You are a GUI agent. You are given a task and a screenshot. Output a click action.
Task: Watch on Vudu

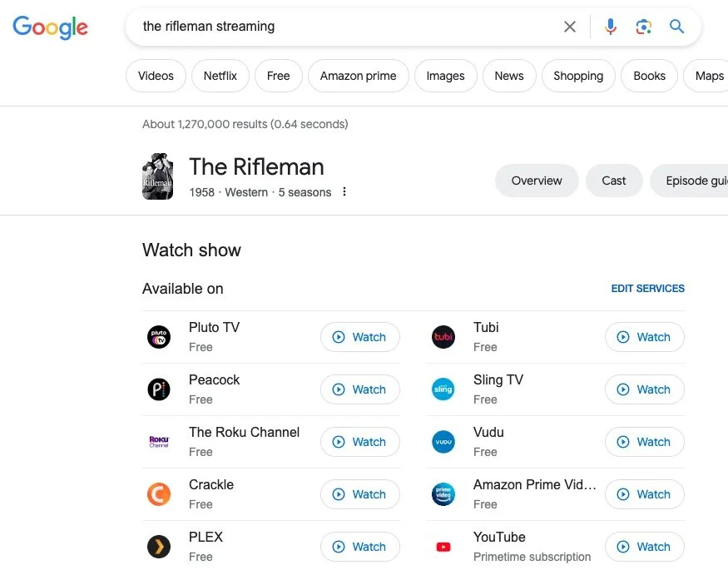coord(645,442)
